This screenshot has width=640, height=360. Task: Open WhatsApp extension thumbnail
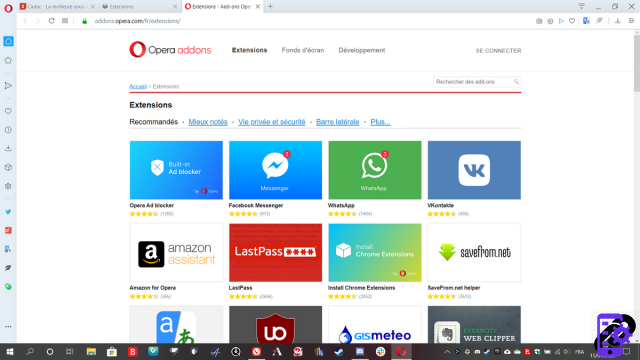pyautogui.click(x=375, y=170)
